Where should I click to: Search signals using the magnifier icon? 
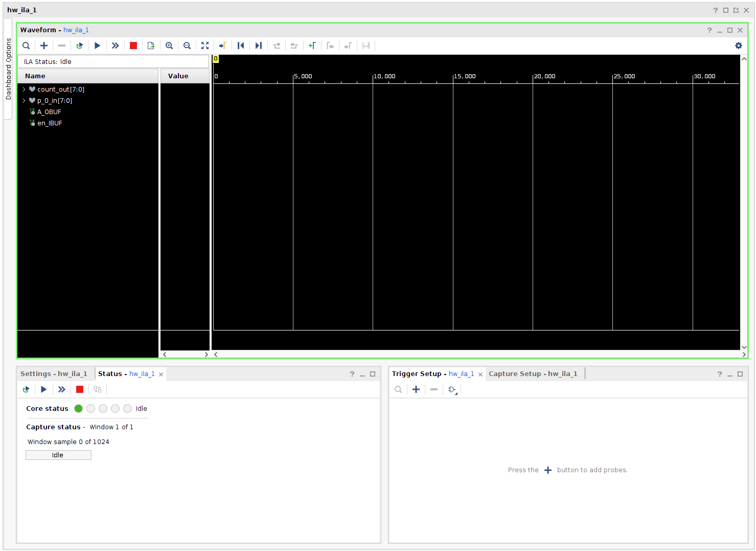26,46
